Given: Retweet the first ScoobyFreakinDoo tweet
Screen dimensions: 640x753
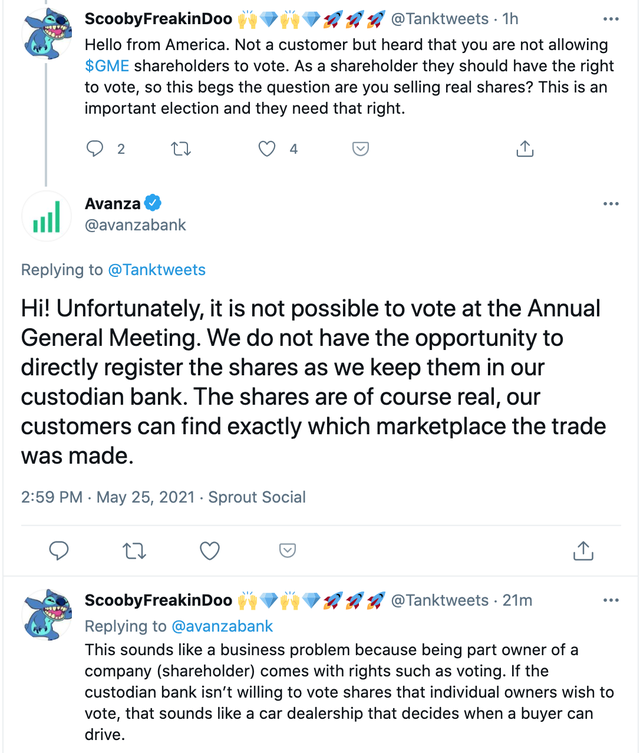Looking at the screenshot, I should click(x=181, y=149).
